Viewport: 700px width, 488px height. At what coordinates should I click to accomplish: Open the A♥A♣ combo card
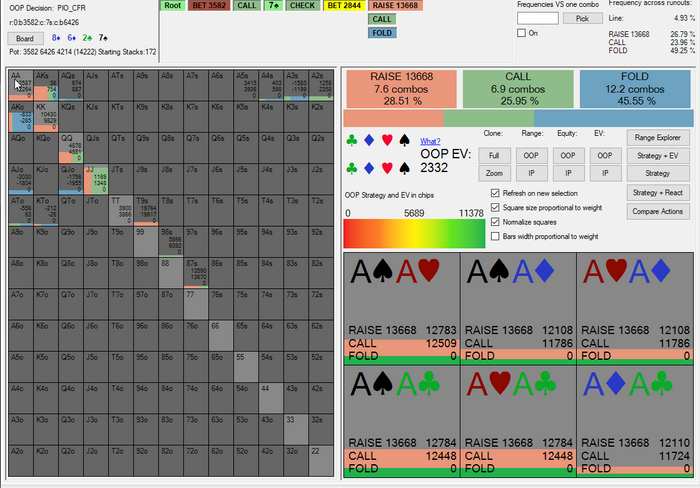[x=518, y=421]
